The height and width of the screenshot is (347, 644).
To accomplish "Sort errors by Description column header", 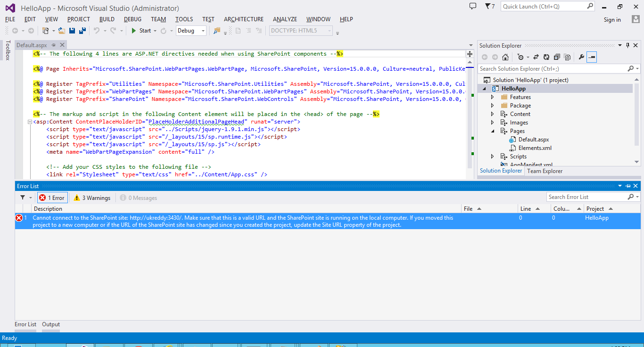I will [247, 208].
